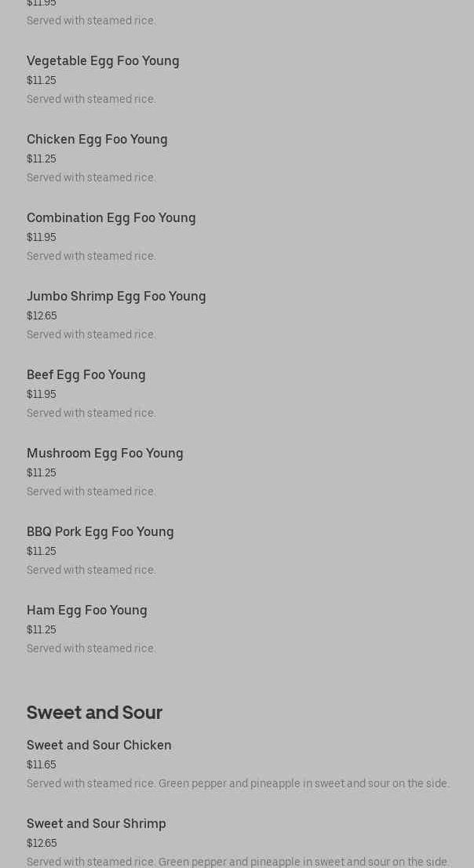Open Sweet and Sour Shrimp item

(97, 824)
